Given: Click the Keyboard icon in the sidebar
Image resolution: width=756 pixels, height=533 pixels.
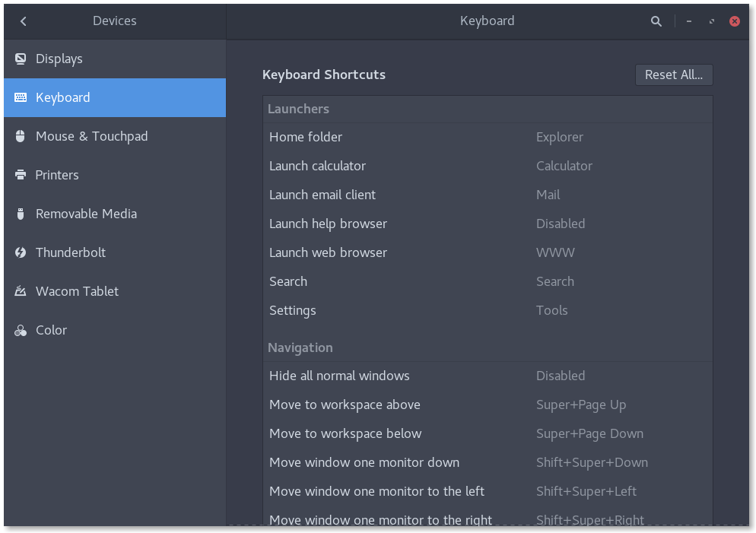Looking at the screenshot, I should (21, 97).
